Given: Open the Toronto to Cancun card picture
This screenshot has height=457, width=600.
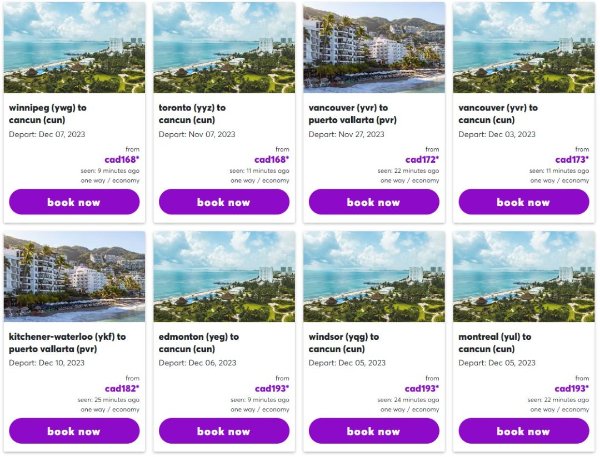Looking at the screenshot, I should click(x=223, y=47).
